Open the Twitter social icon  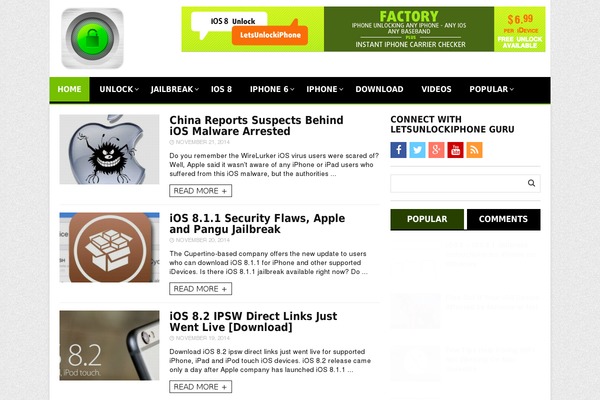coord(417,150)
